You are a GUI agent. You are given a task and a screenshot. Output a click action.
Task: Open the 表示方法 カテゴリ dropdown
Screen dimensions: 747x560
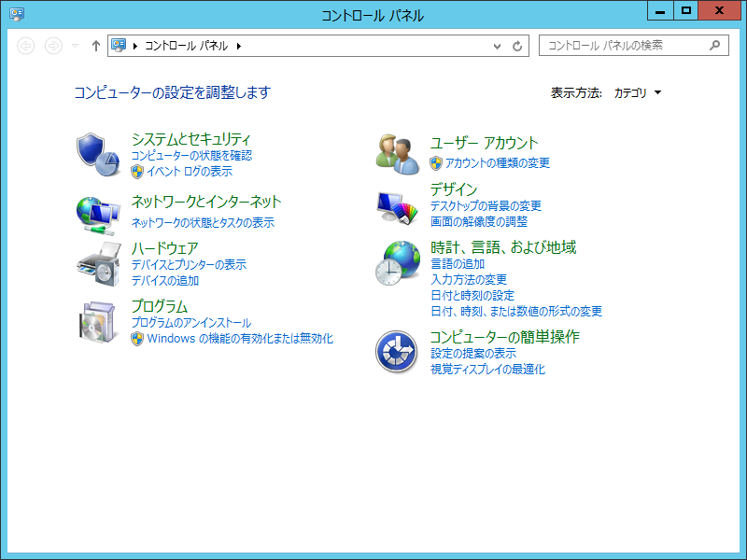pyautogui.click(x=638, y=92)
